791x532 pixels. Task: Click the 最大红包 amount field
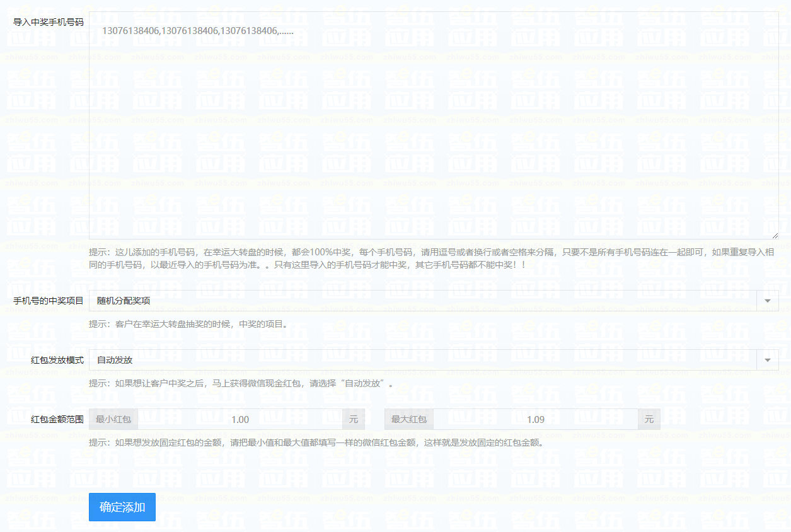535,419
